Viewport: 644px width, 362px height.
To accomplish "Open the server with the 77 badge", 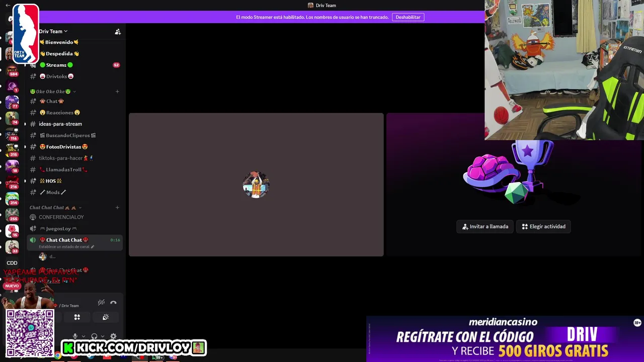I will pyautogui.click(x=12, y=102).
